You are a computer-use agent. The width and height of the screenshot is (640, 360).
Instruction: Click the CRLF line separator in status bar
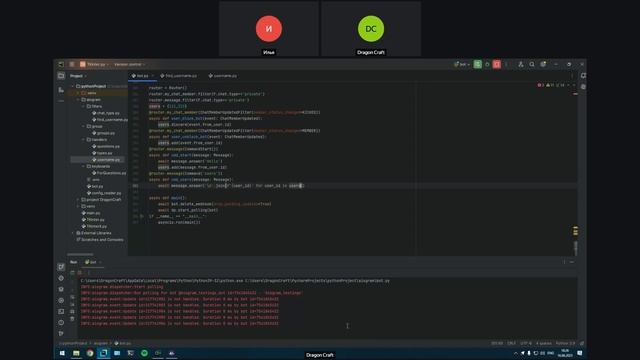(511, 343)
